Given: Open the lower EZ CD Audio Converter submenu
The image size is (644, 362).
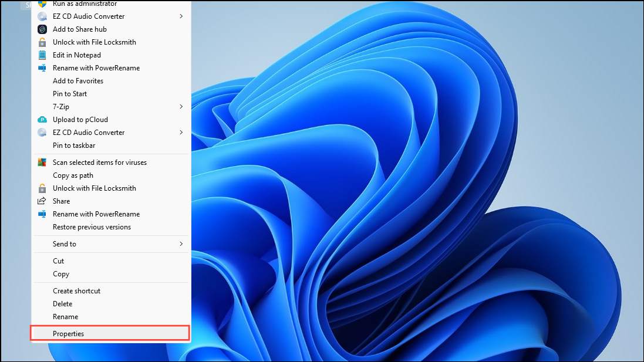Looking at the screenshot, I should [182, 132].
